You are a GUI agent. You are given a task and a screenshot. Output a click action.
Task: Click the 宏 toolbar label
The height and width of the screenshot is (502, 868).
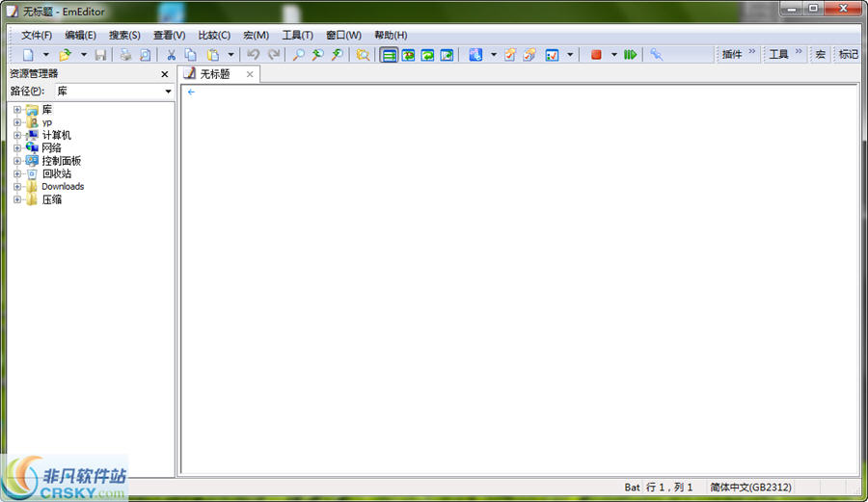coord(821,54)
